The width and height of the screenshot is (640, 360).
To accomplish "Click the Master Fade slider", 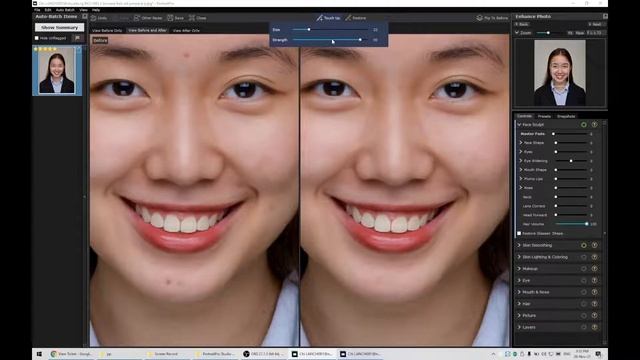I will coord(570,134).
